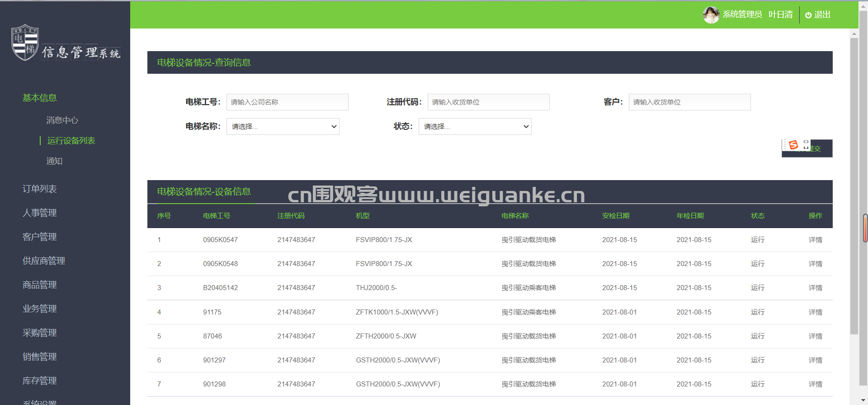The height and width of the screenshot is (405, 868).
Task: Click the user avatar picture
Action: pos(711,15)
